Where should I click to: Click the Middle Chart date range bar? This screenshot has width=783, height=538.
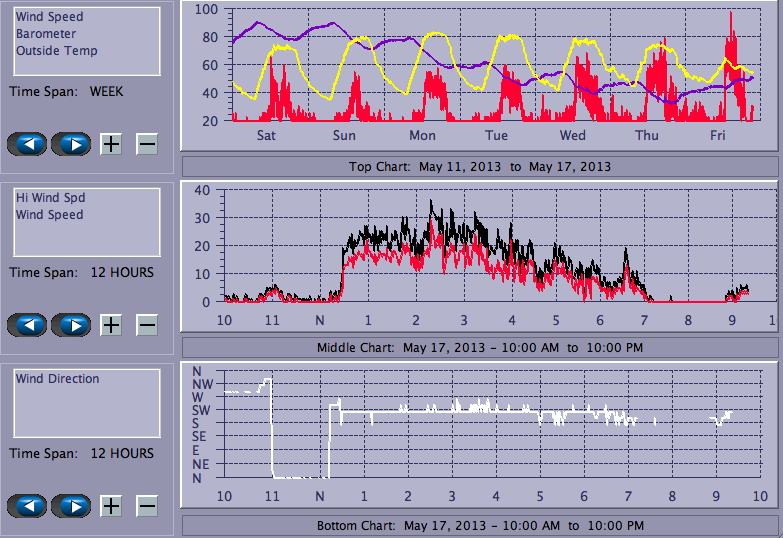point(479,347)
